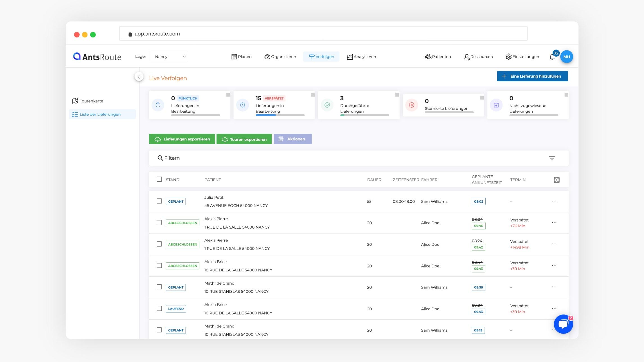Screen dimensions: 644x362
Task: Open the Planen tab
Action: [x=242, y=57]
